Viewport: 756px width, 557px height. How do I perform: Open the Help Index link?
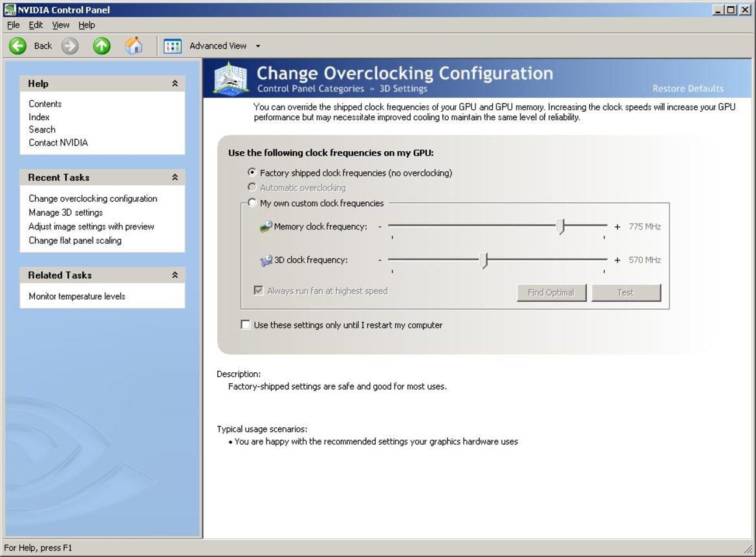coord(39,116)
